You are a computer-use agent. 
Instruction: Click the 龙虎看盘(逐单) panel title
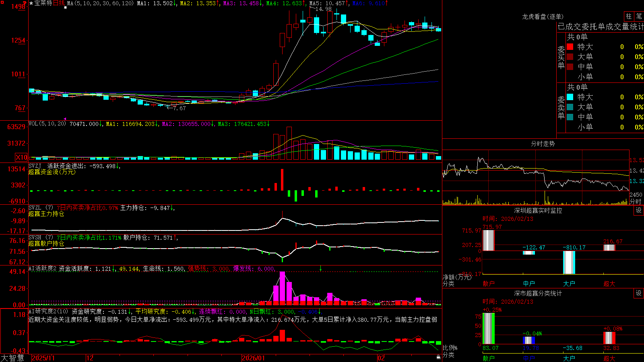(x=543, y=16)
